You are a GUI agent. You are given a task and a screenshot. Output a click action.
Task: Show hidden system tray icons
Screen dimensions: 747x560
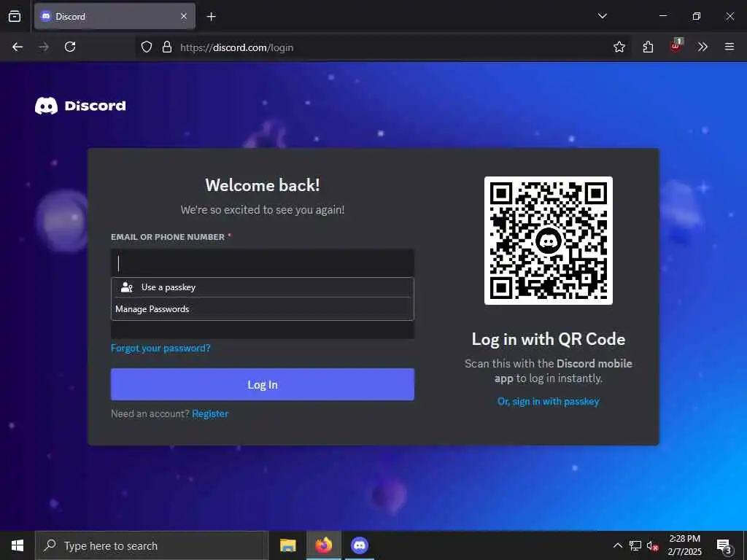point(617,545)
